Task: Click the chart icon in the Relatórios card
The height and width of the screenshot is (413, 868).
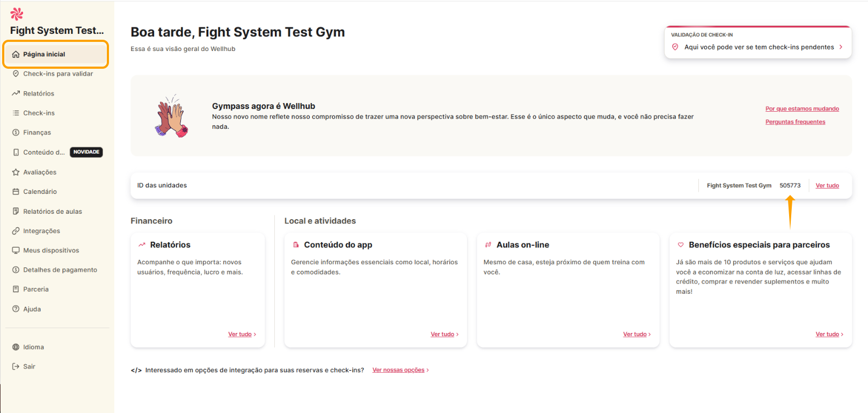Action: 142,245
